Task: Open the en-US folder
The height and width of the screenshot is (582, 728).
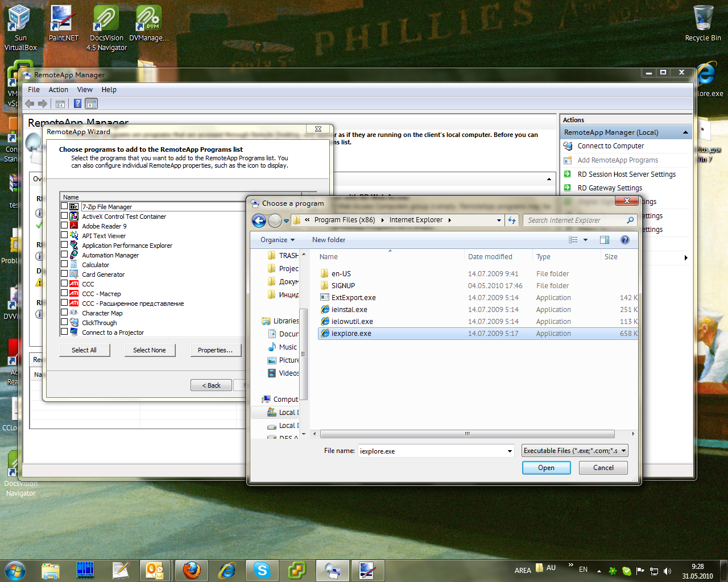Action: click(x=341, y=274)
